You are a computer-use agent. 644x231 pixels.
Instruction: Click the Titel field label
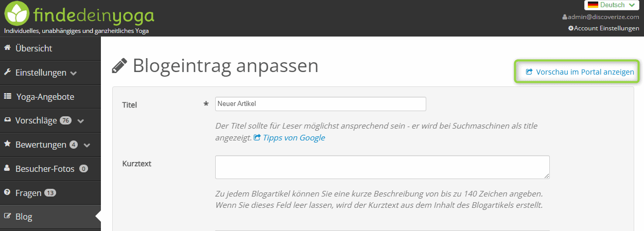130,104
